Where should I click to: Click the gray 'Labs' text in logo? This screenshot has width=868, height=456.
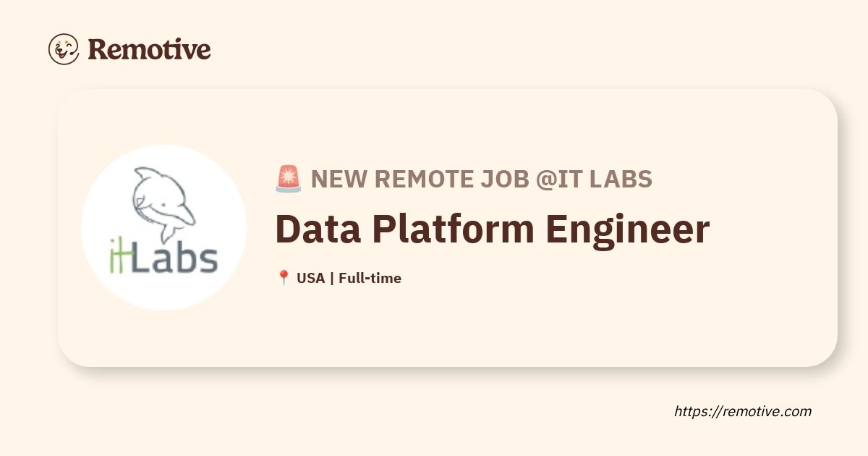175,258
